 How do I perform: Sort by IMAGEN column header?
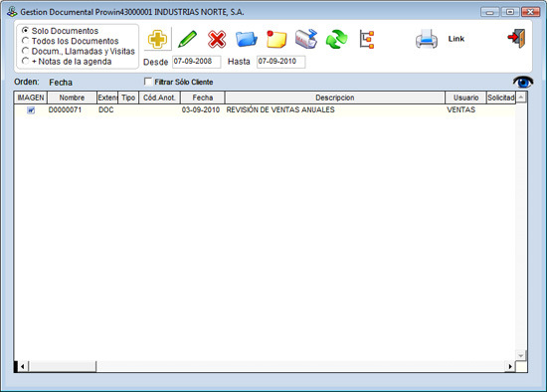coord(31,98)
